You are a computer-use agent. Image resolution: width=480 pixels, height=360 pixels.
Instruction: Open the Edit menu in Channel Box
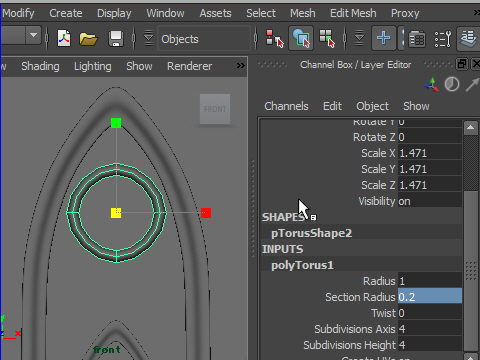tap(332, 106)
